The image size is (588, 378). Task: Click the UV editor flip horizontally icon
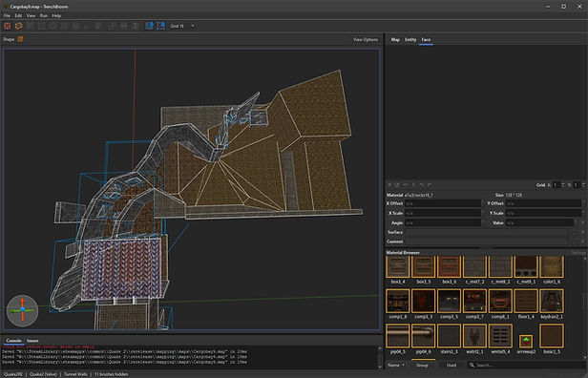406,185
